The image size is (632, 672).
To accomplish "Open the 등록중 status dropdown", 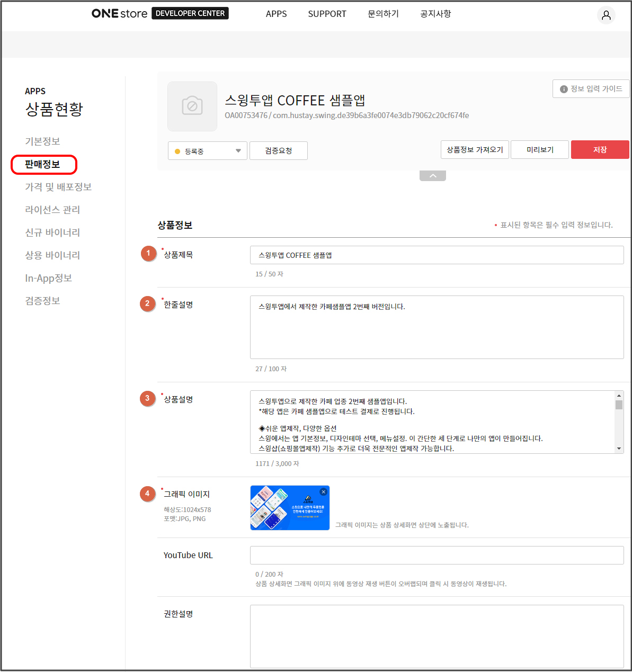I will 208,151.
